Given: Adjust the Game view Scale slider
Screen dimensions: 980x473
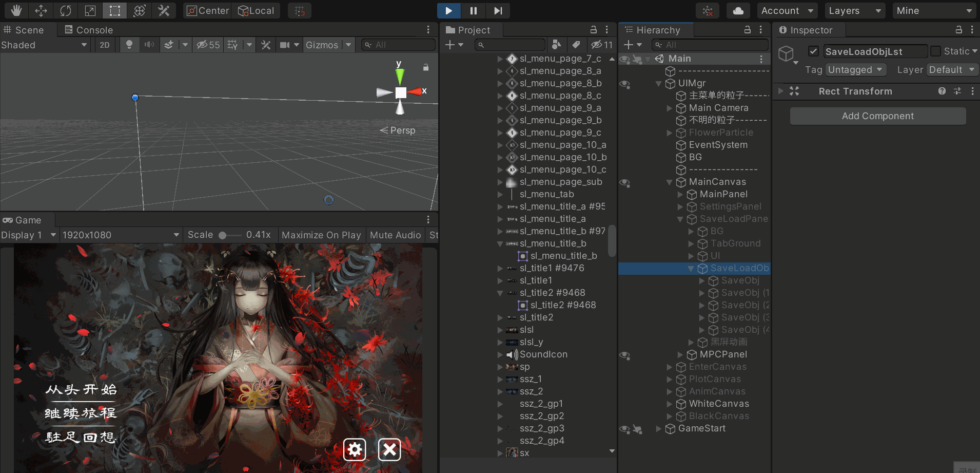Looking at the screenshot, I should coord(229,235).
